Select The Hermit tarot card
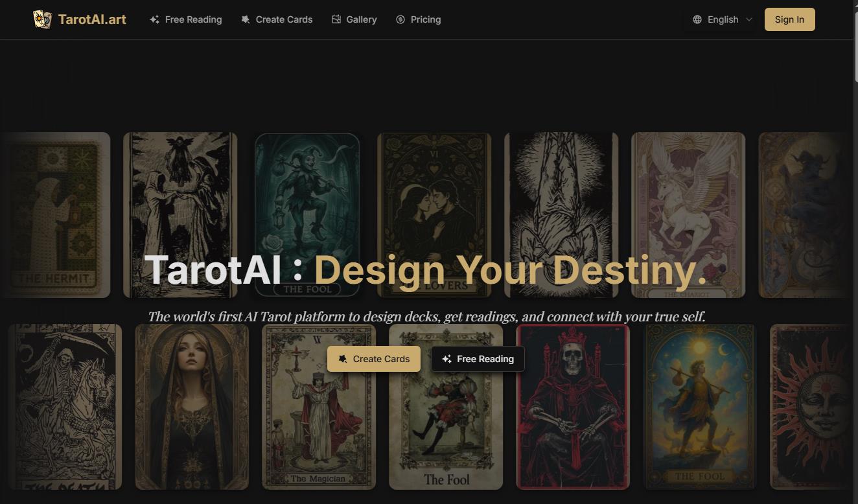Image resolution: width=858 pixels, height=504 pixels. click(55, 215)
